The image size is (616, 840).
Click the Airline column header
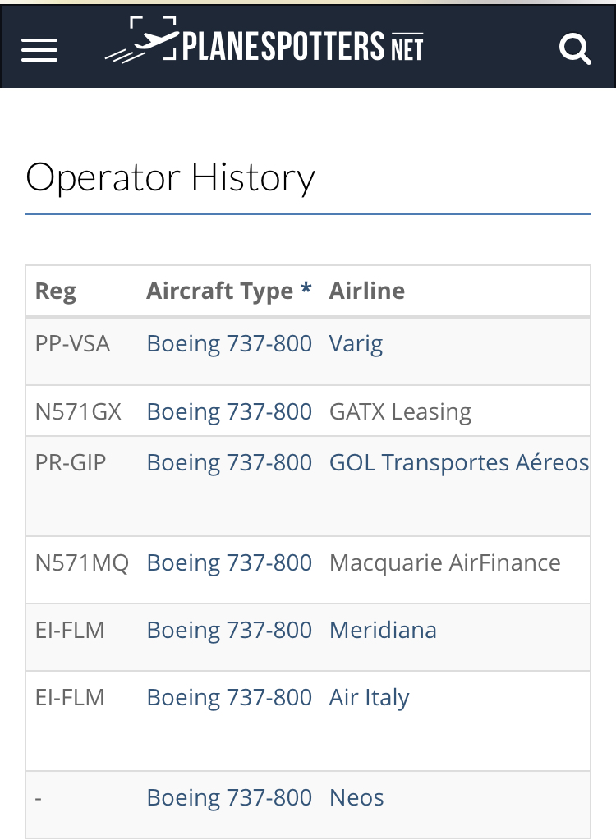click(x=366, y=291)
